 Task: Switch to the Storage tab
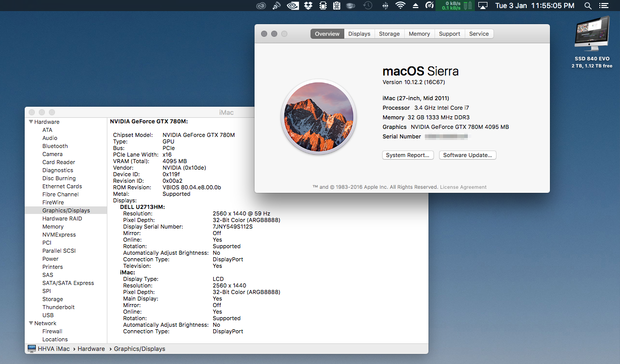pos(389,34)
